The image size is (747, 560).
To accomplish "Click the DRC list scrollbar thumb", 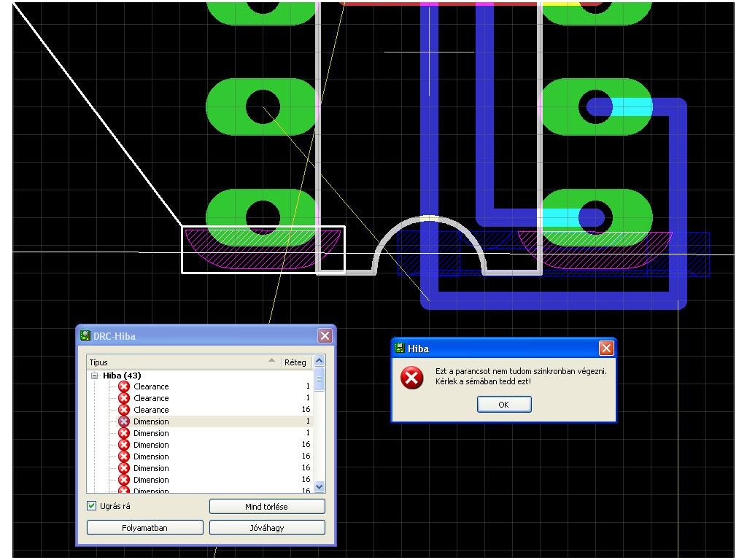I will coord(320,379).
